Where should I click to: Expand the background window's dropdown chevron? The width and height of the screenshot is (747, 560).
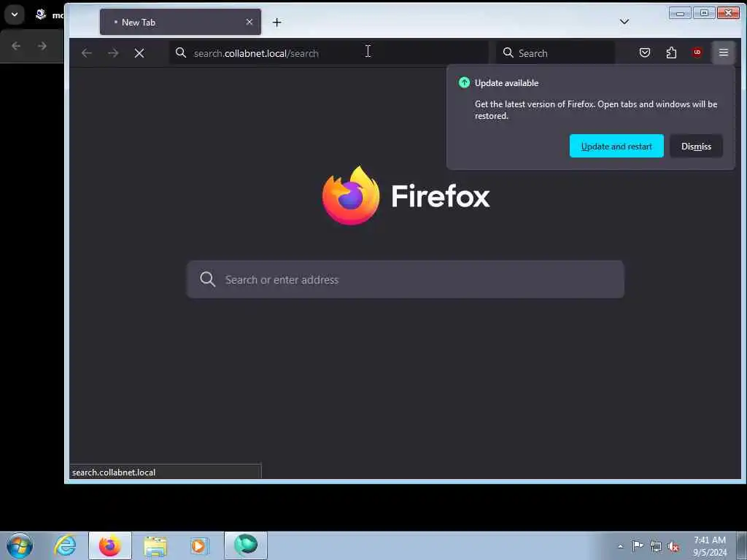(x=15, y=15)
